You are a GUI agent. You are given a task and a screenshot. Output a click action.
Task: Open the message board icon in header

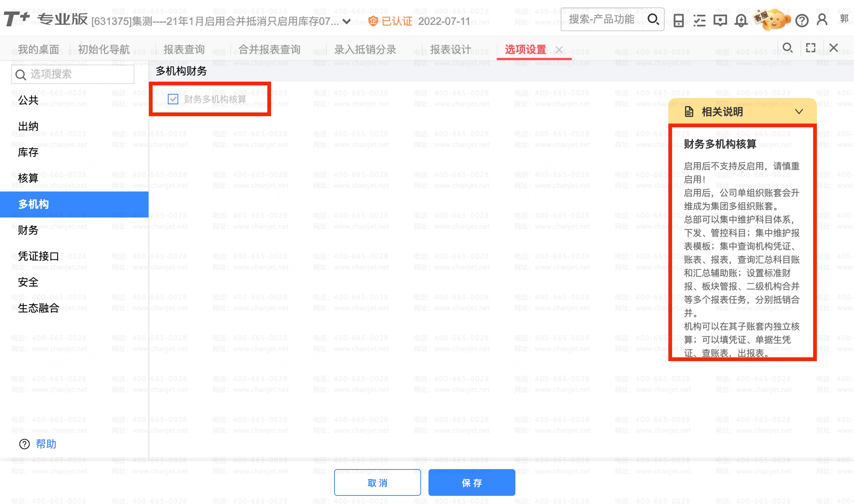coord(720,20)
